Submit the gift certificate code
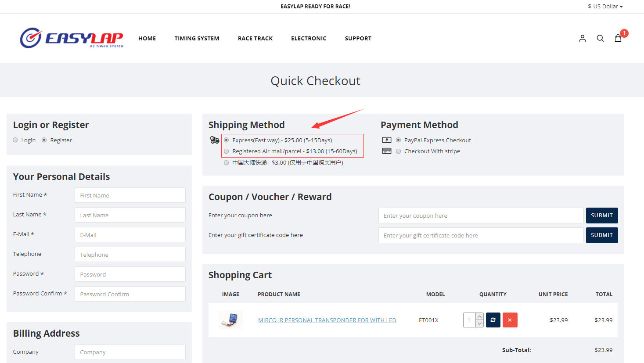Viewport: 644px width, 363px height. (x=602, y=235)
